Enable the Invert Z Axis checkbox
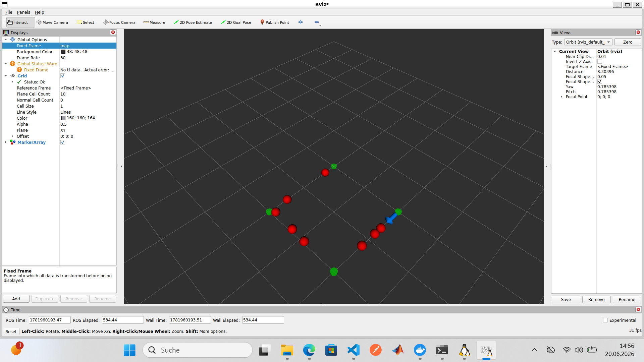 pos(600,62)
